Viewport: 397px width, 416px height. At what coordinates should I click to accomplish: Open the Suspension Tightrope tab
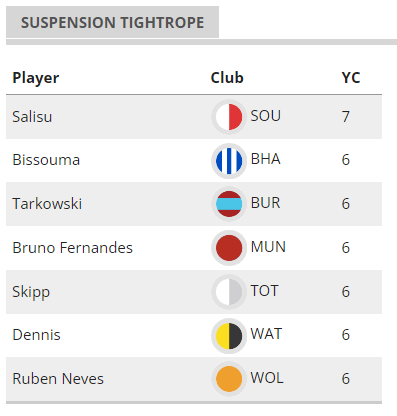(x=112, y=22)
